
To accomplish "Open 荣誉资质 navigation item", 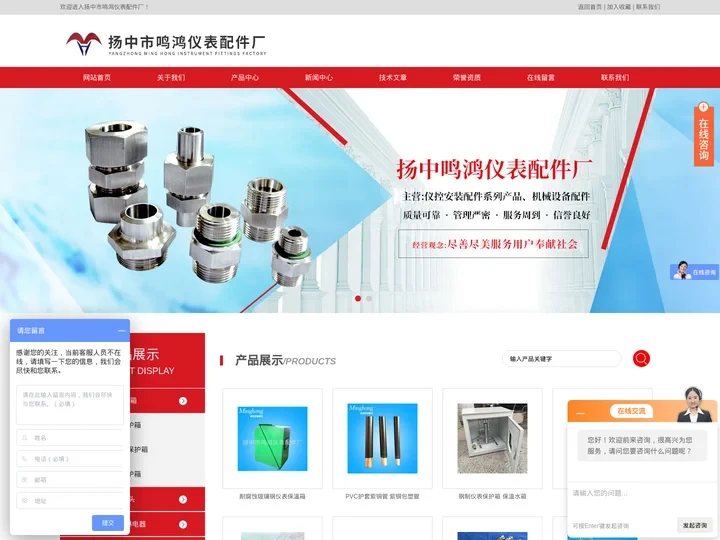I will click(x=467, y=78).
